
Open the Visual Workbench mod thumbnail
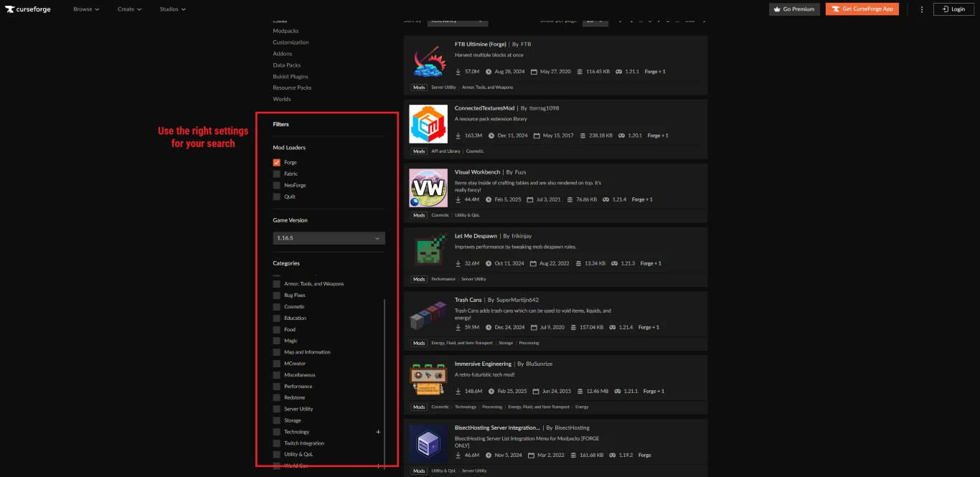click(x=428, y=187)
